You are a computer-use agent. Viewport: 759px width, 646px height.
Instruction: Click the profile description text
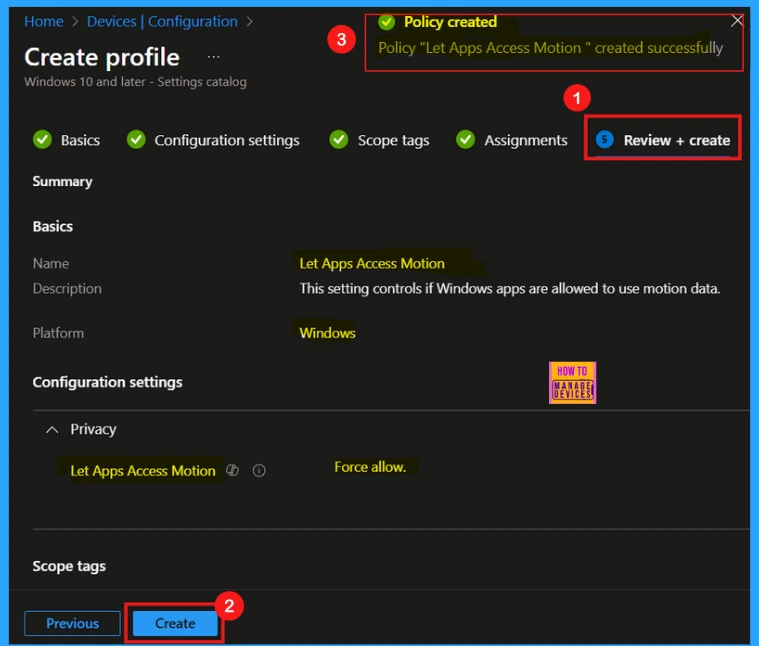point(510,289)
